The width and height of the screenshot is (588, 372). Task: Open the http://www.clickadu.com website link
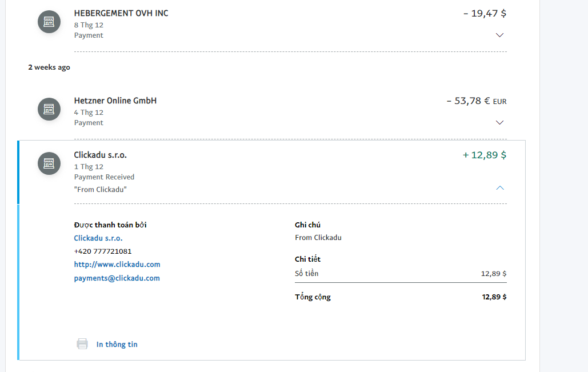pyautogui.click(x=117, y=265)
